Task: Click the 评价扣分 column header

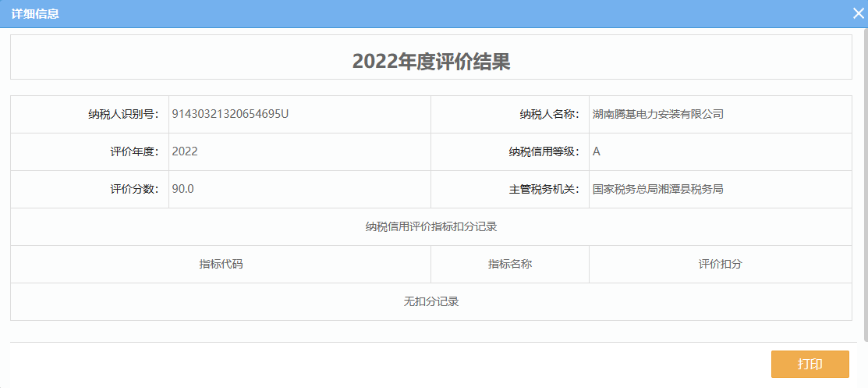Action: 720,265
